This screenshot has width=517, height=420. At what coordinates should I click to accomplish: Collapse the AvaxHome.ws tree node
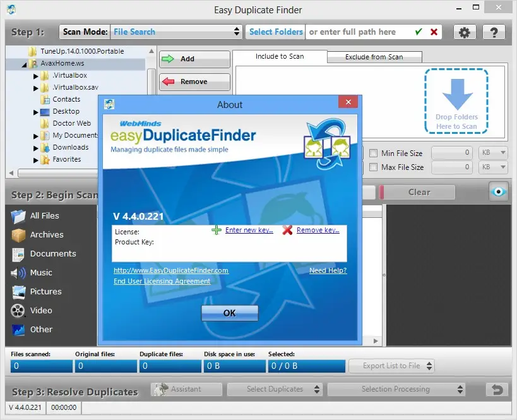click(x=24, y=65)
